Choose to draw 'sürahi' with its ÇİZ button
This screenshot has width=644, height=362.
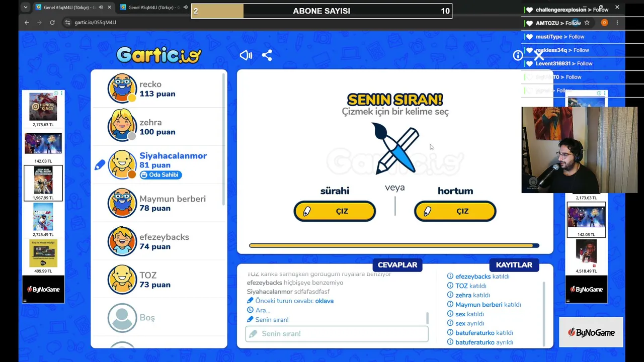click(x=335, y=211)
